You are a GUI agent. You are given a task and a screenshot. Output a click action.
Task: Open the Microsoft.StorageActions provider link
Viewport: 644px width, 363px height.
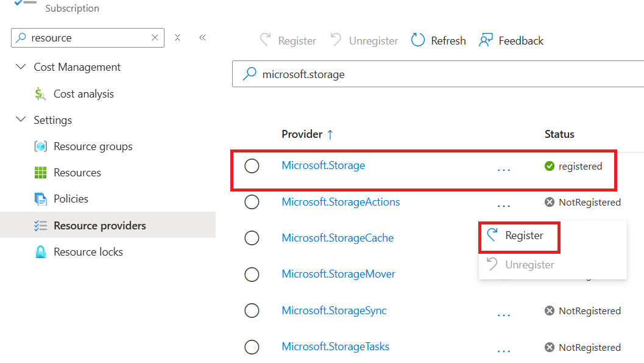click(x=341, y=202)
